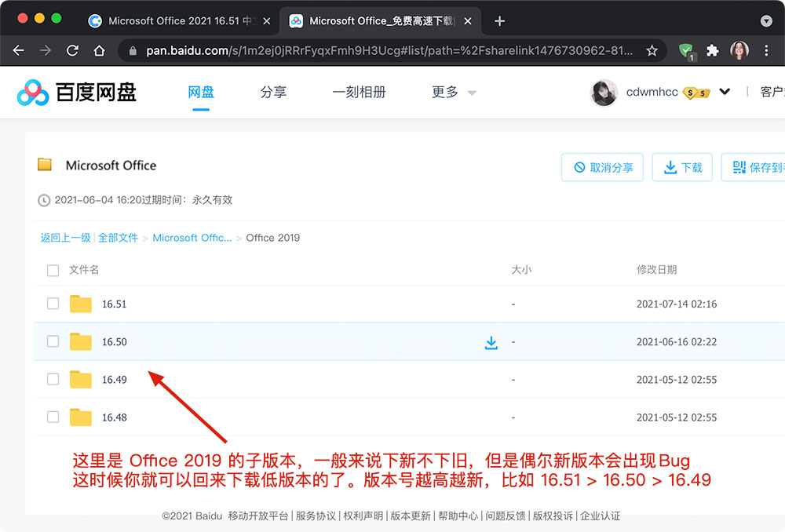The image size is (785, 532).
Task: Click the 16.49 folder icon
Action: 81,379
